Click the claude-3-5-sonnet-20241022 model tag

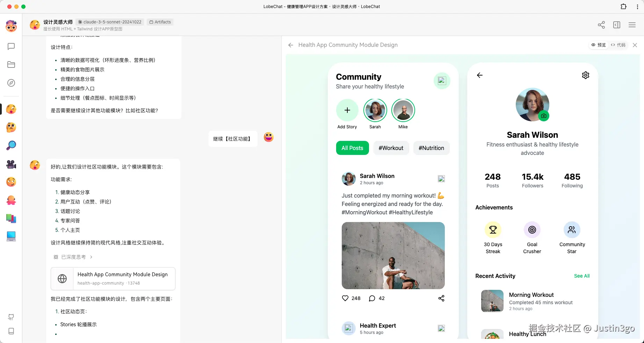[110, 22]
